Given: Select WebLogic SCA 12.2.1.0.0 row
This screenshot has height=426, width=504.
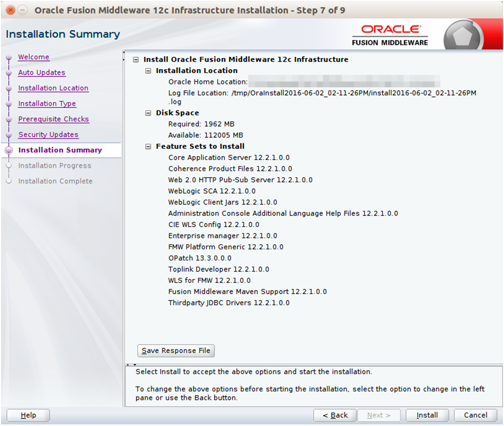Looking at the screenshot, I should point(212,191).
